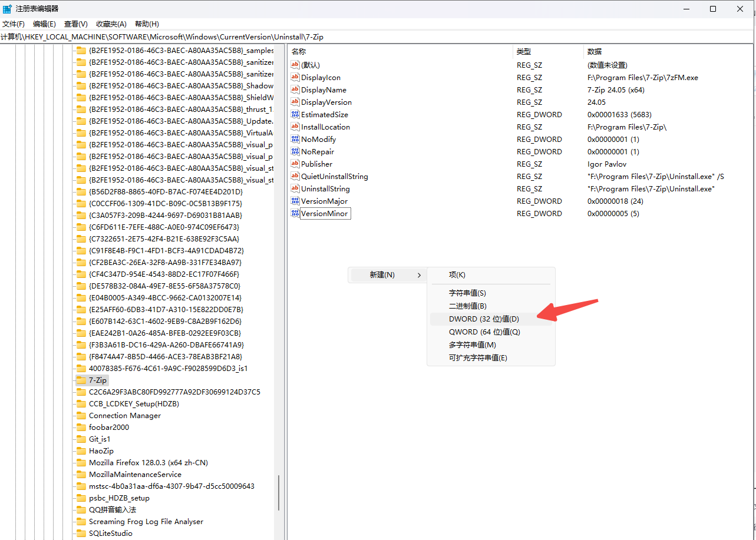Click the data cell "Igor Pavlov"
The width and height of the screenshot is (756, 540).
[x=607, y=164]
